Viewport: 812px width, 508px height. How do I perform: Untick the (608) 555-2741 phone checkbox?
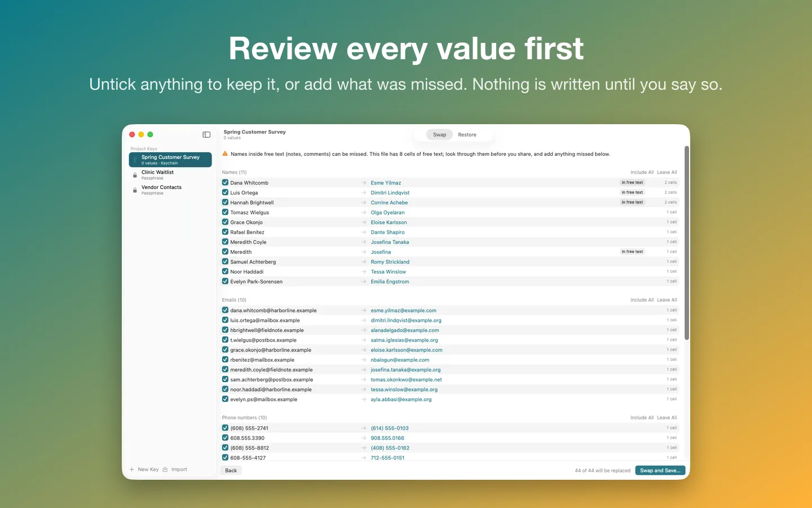click(225, 428)
